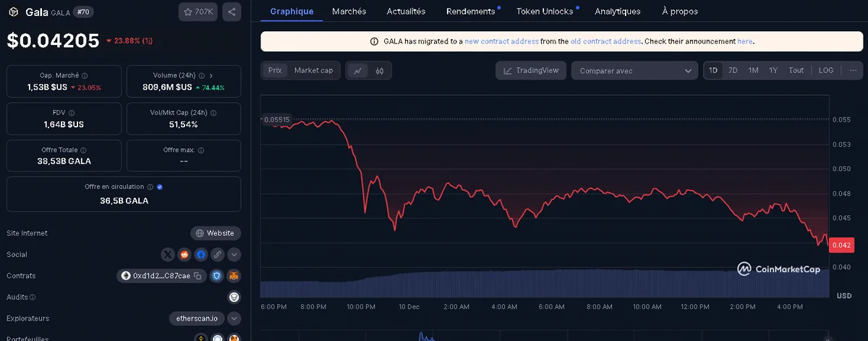Open chart more options (three dots)
The width and height of the screenshot is (868, 341).
click(853, 70)
